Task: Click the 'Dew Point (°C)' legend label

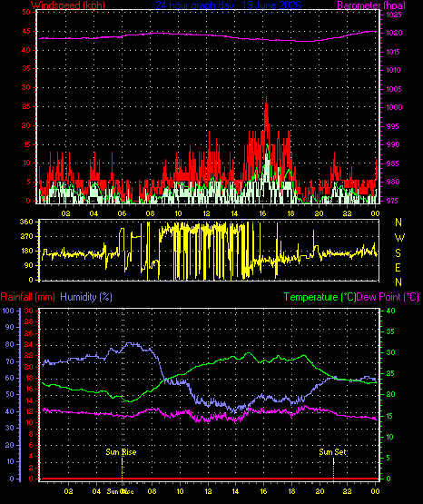Action: (x=388, y=297)
